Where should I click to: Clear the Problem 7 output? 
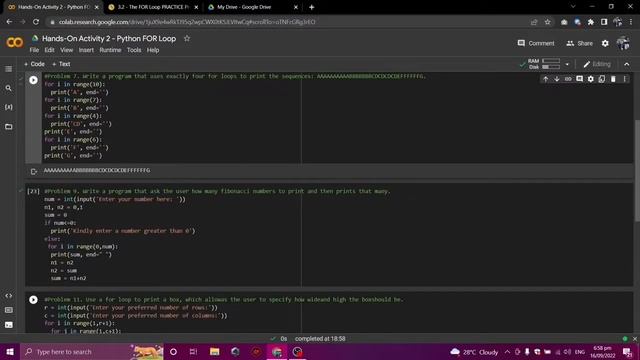34,171
